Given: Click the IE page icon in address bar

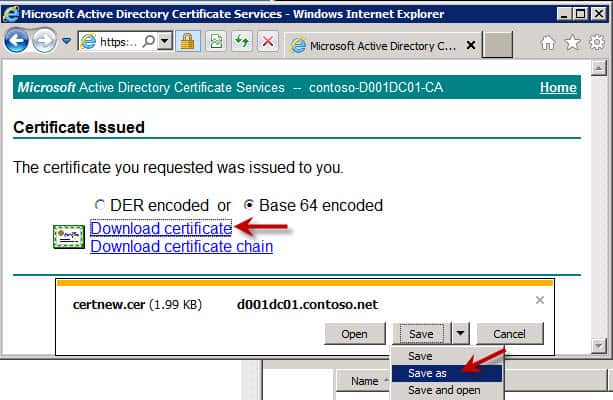Looking at the screenshot, I should (88, 41).
